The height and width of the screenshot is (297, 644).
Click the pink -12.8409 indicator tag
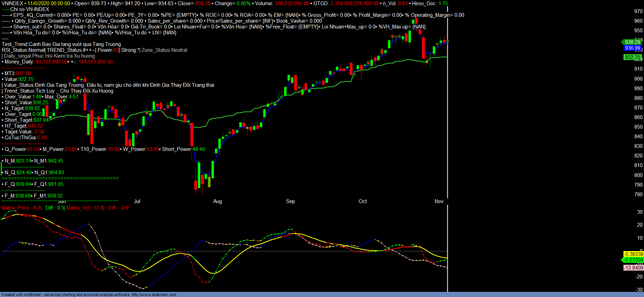[633, 268]
